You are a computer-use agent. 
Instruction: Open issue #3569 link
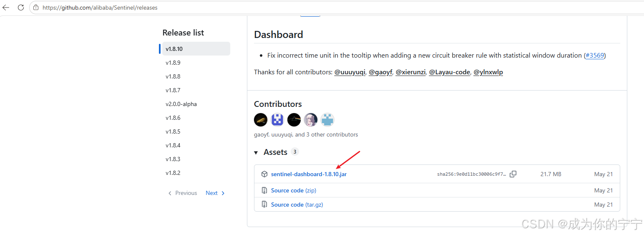[595, 56]
